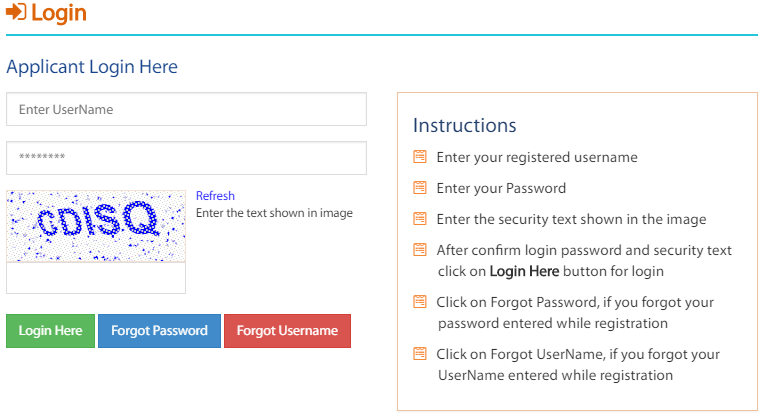Click the 'Instructions' panel heading
The height and width of the screenshot is (418, 765).
464,125
